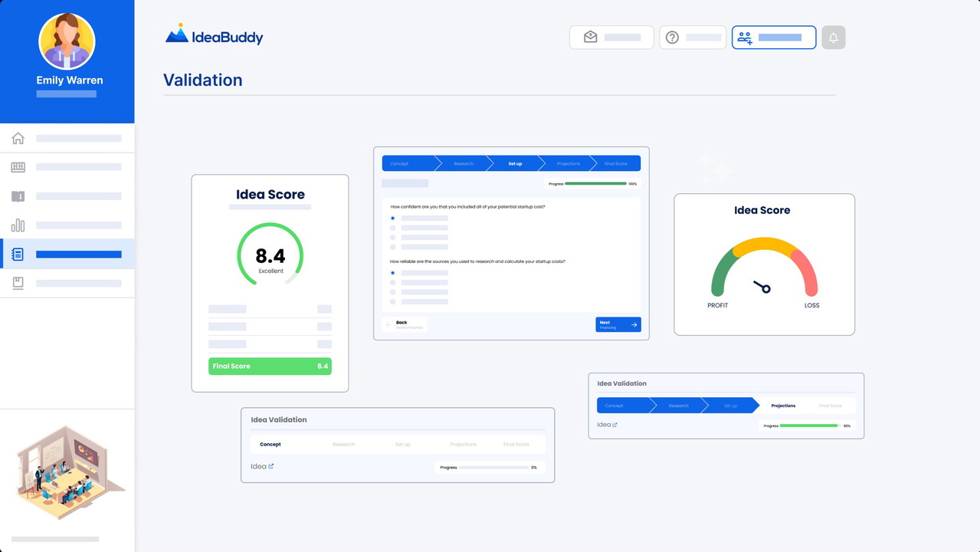Go to Research step in top wizard

click(x=463, y=163)
